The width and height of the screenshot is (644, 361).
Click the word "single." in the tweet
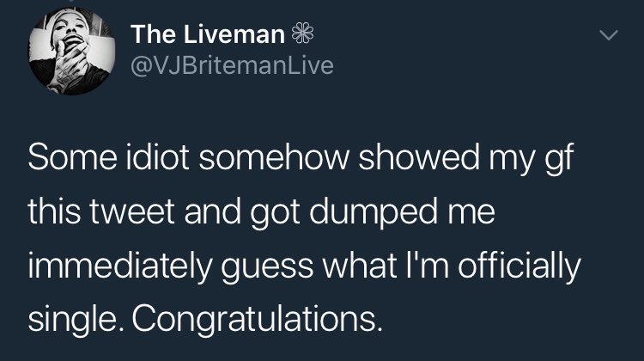pyautogui.click(x=72, y=320)
